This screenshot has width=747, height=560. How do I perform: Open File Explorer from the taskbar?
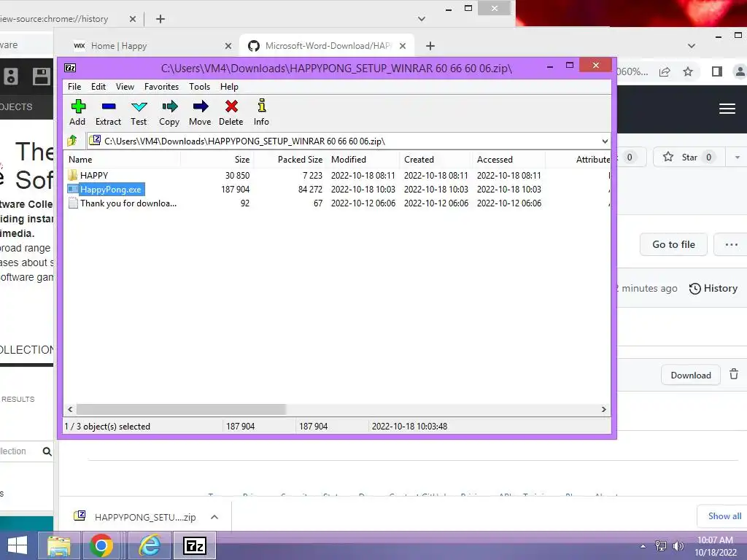[x=59, y=545]
